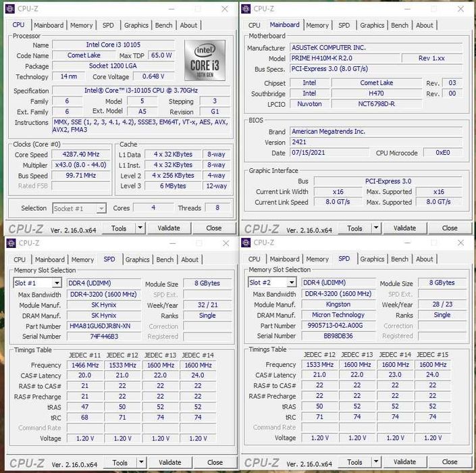
Task: Open Graphics tab in the Slot #1 window
Action: pyautogui.click(x=137, y=259)
